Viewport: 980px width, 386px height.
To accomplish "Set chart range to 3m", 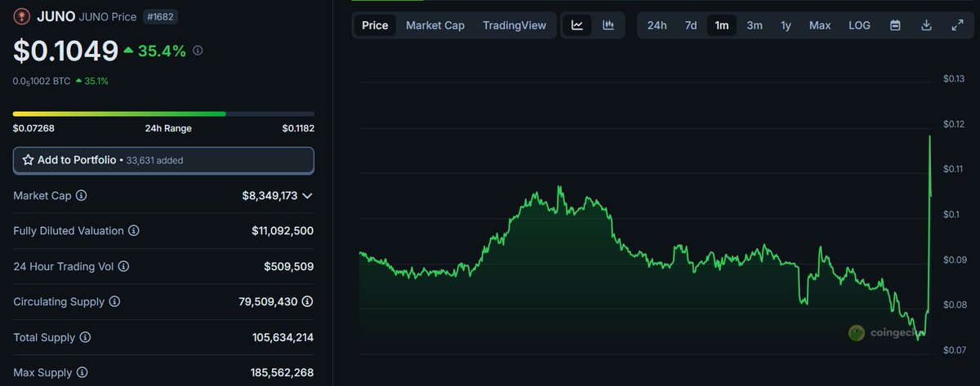I will (755, 25).
